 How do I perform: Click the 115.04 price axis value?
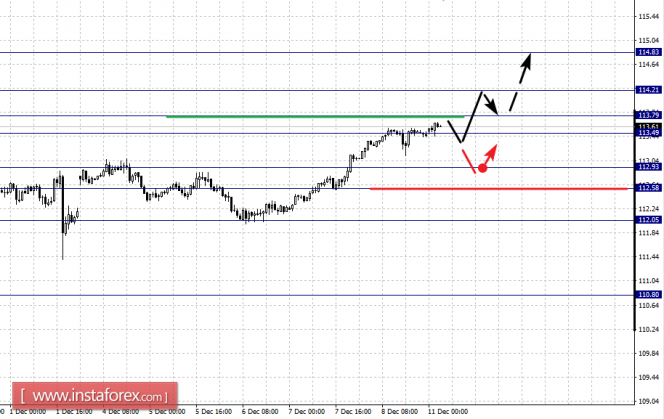649,41
